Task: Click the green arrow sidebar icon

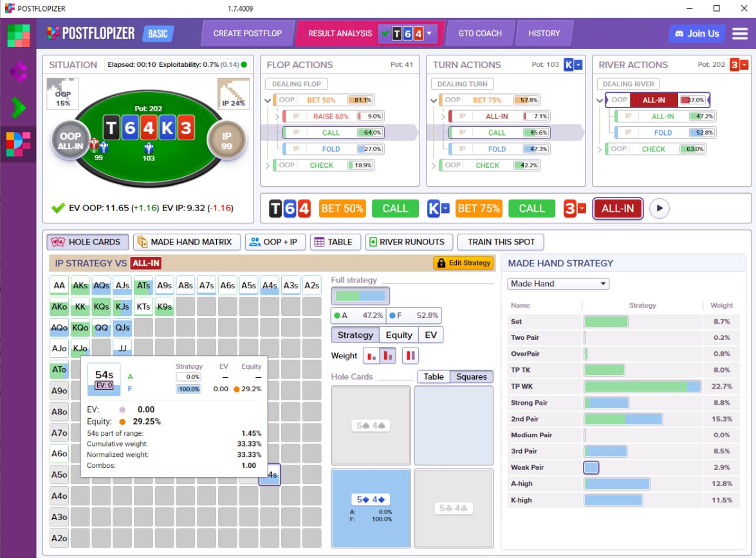Action: 18,108
